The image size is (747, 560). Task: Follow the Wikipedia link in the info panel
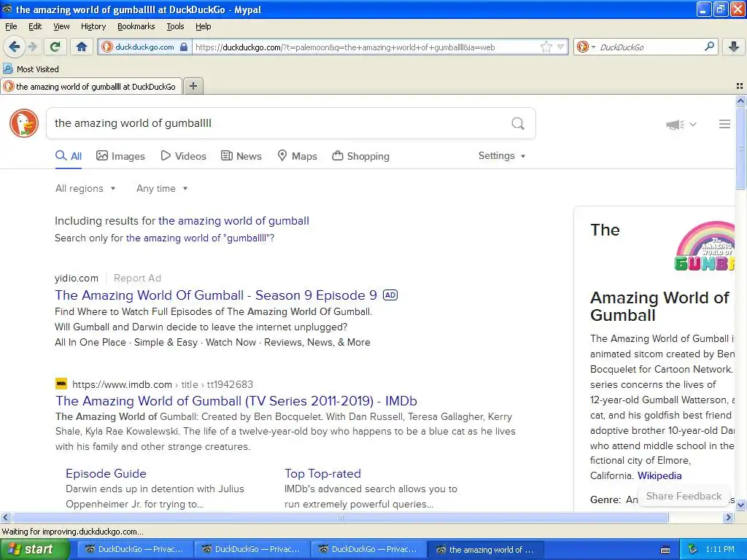click(x=659, y=475)
